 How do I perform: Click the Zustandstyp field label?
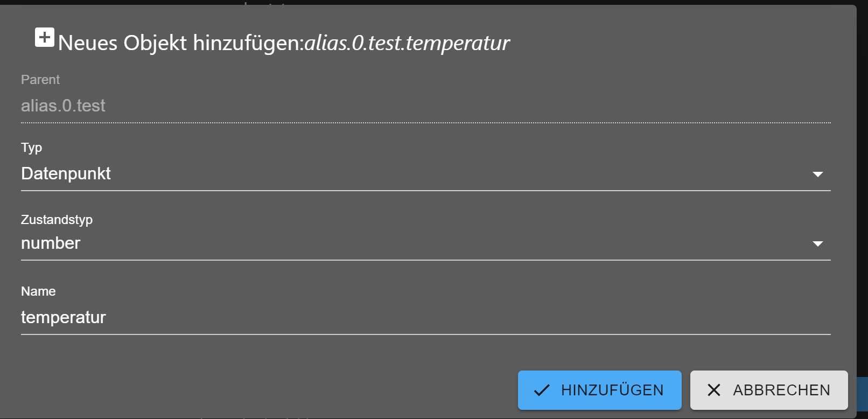pyautogui.click(x=57, y=220)
